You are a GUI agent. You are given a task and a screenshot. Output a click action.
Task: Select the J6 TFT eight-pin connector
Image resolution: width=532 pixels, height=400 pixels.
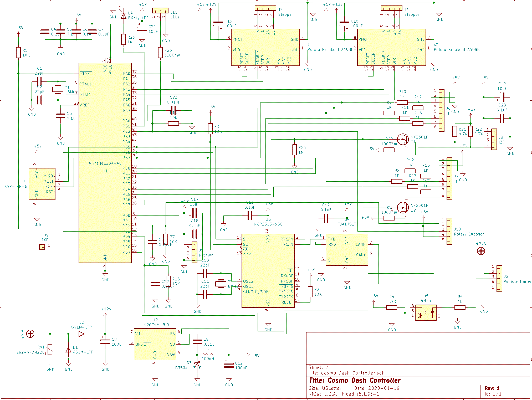point(442,110)
